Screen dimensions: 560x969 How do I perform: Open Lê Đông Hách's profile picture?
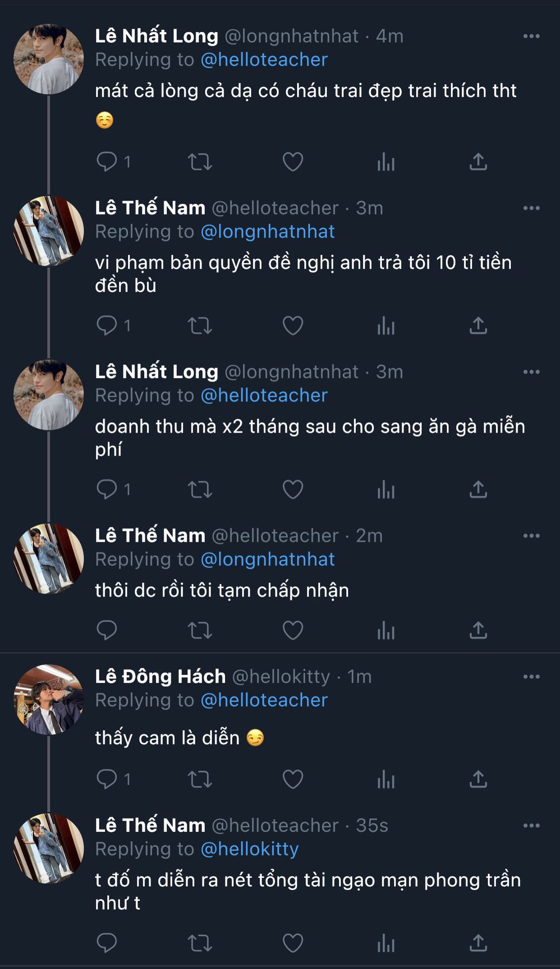point(48,699)
